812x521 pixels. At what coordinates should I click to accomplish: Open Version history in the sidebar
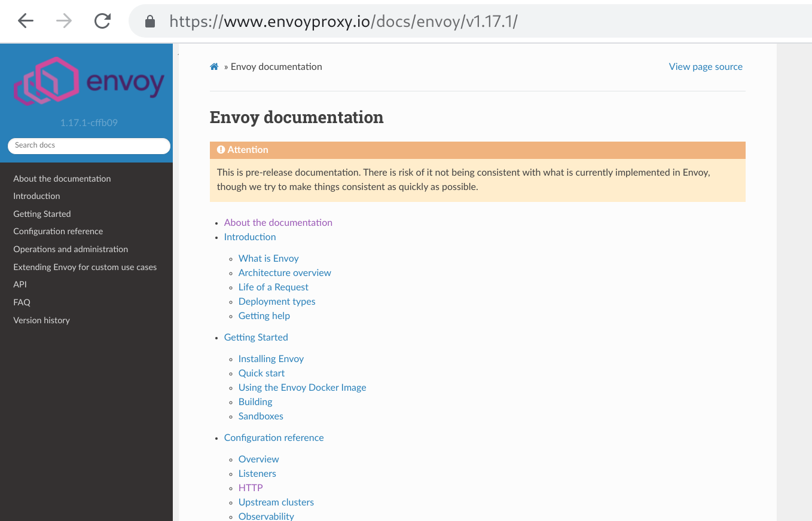pos(41,320)
